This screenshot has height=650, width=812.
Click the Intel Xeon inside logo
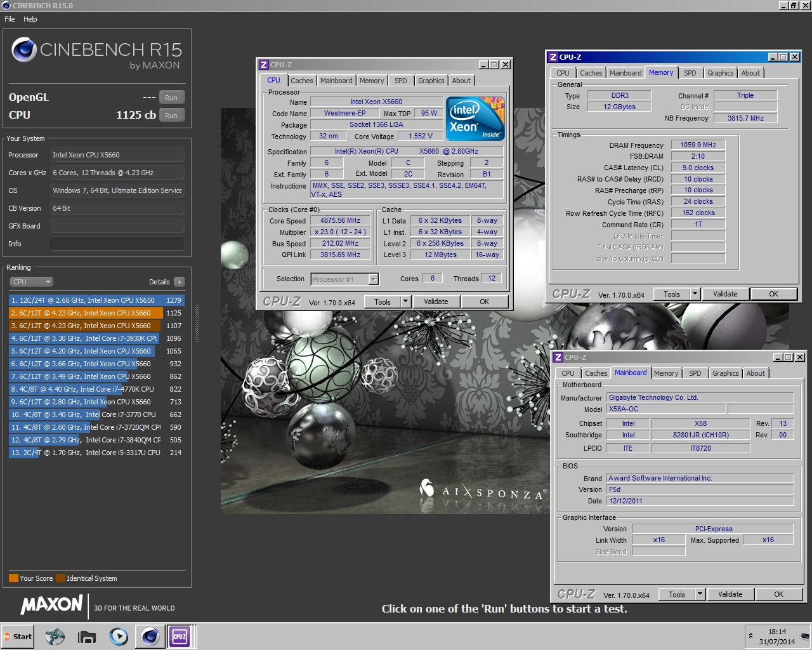click(475, 118)
